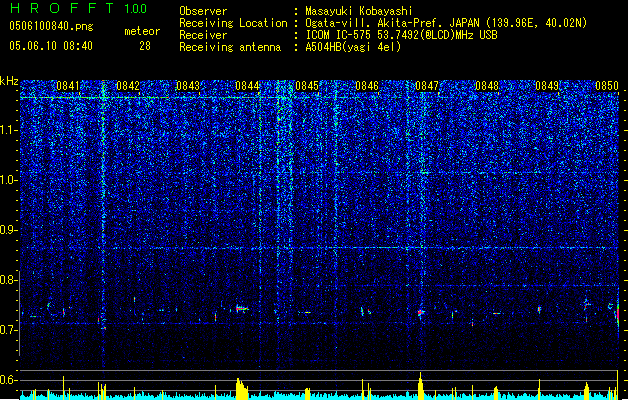The image size is (629, 400).
Task: Select the version number 1.00
Action: tap(136, 9)
